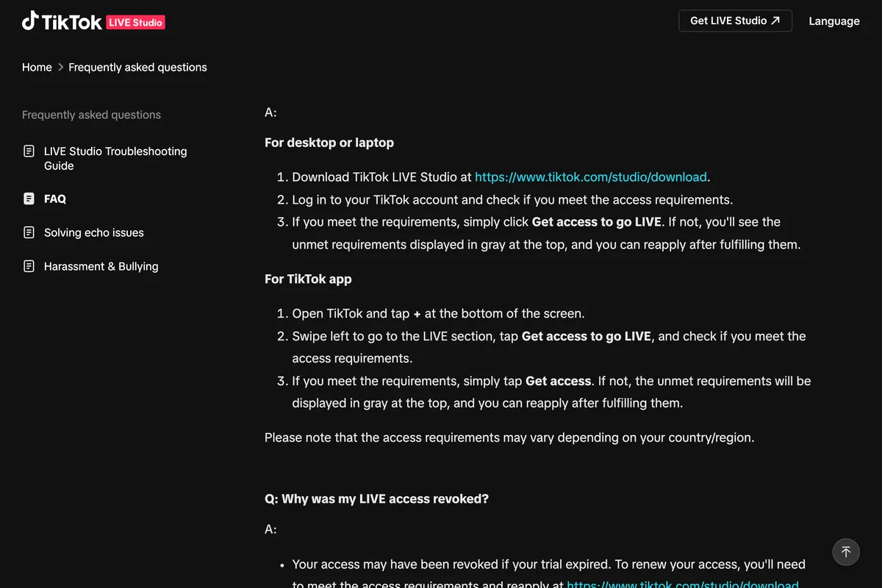Go to Home breadcrumb
This screenshot has width=882, height=588.
coord(37,67)
